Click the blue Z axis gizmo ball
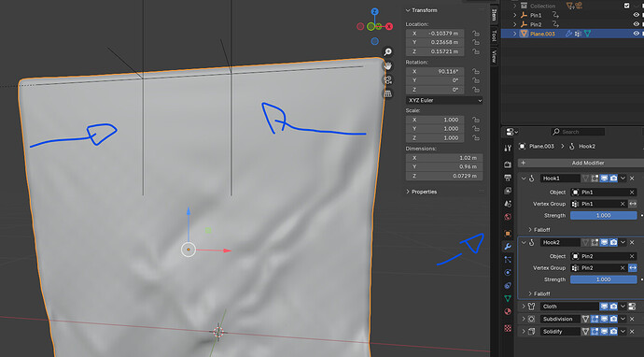Screen dimensions: 644x357 [374, 11]
